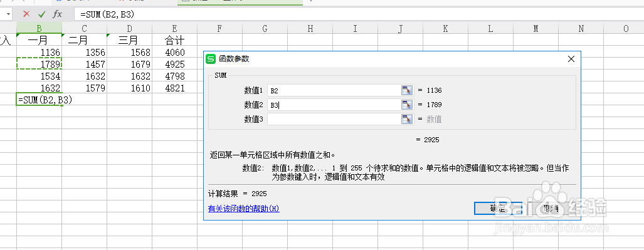Confirm formula with the green checkmark
The height and width of the screenshot is (250, 644).
pos(41,14)
